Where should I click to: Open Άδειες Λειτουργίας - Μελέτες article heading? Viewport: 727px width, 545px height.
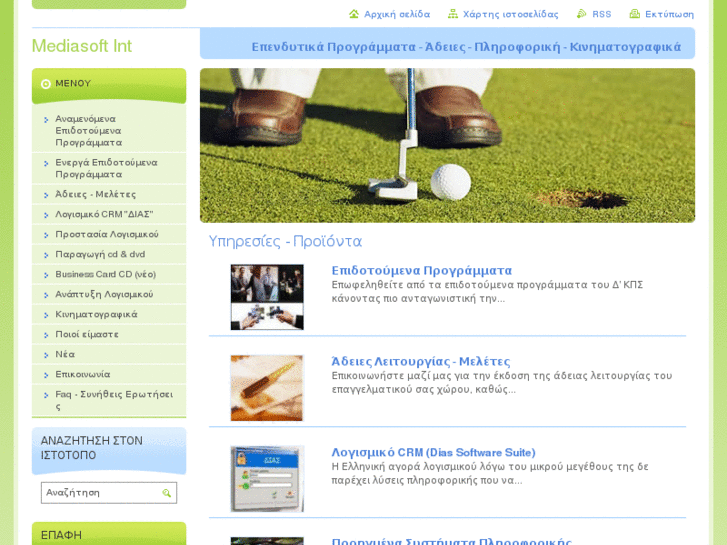click(x=421, y=361)
